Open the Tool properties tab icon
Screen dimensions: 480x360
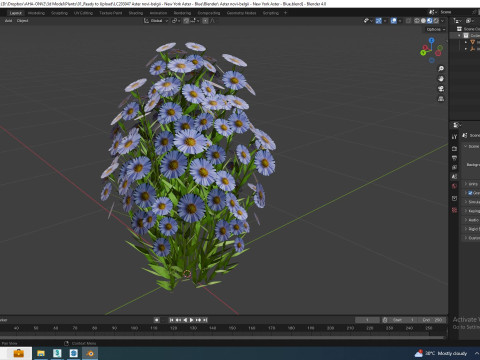coord(454,137)
